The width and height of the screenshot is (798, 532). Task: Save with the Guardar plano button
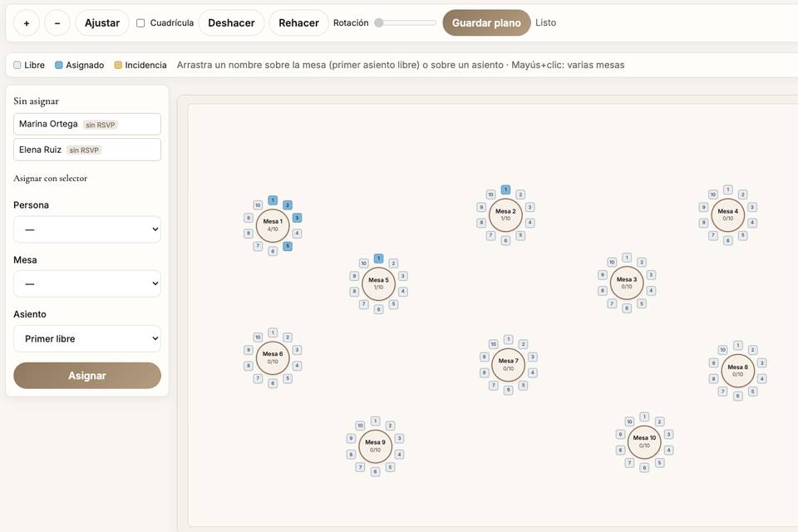(486, 23)
